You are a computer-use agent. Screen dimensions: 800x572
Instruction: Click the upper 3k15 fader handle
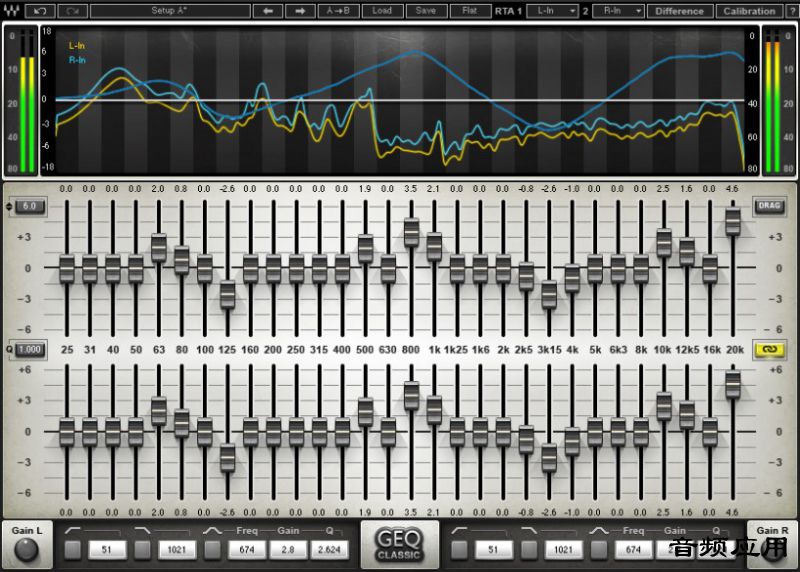[x=549, y=294]
